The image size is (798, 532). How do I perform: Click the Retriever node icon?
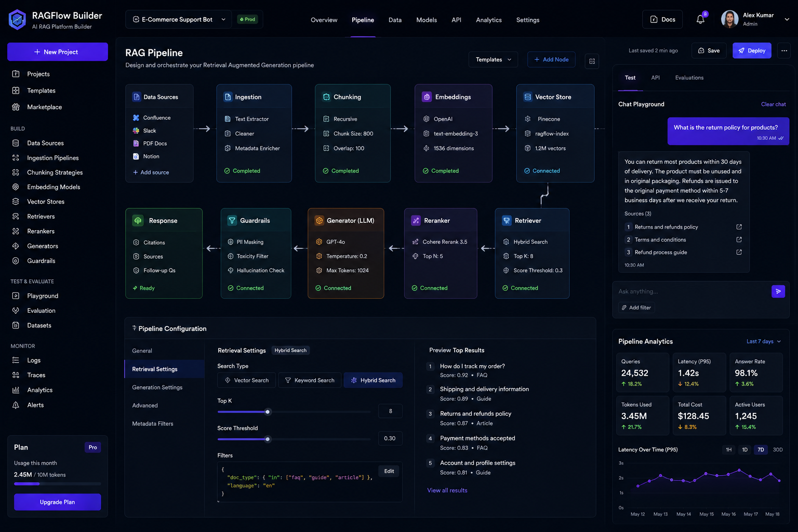507,220
